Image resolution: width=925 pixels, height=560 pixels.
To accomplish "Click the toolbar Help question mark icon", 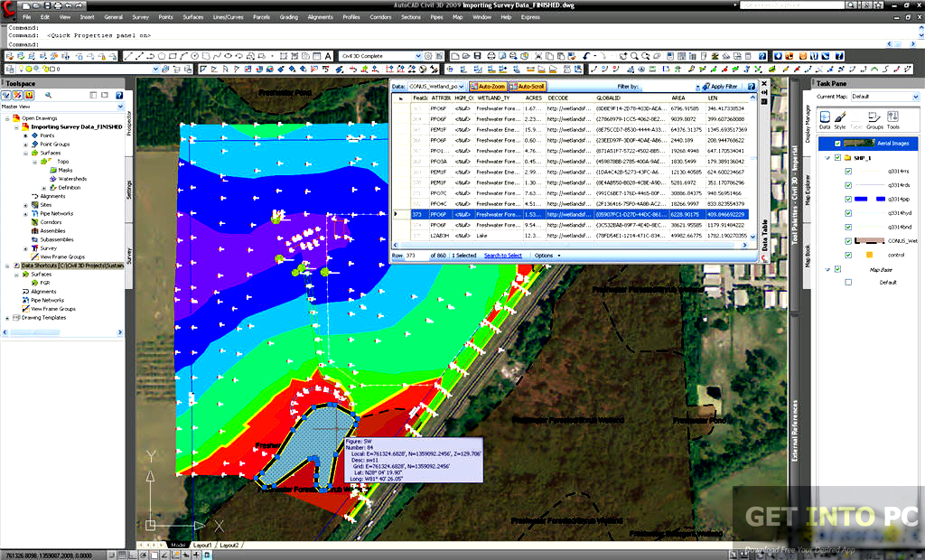I will pos(762,56).
